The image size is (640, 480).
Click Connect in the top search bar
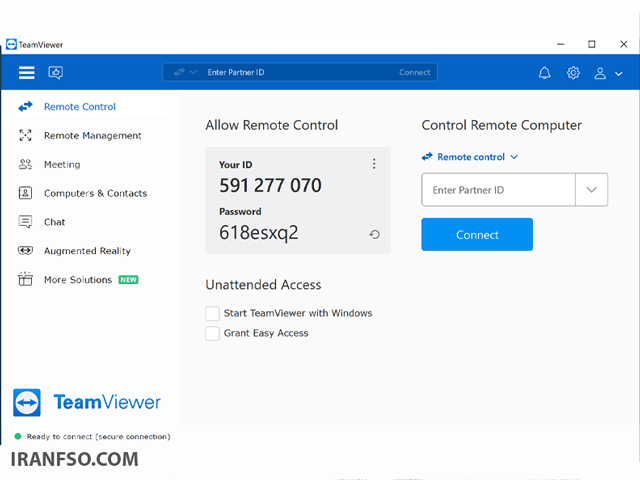click(414, 72)
